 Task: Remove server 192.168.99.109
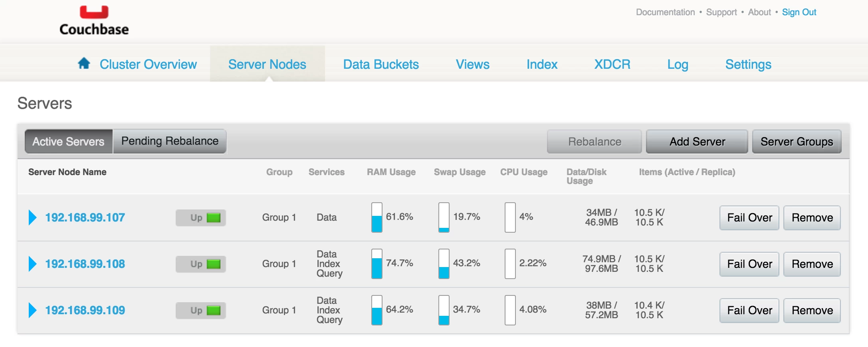pos(812,311)
